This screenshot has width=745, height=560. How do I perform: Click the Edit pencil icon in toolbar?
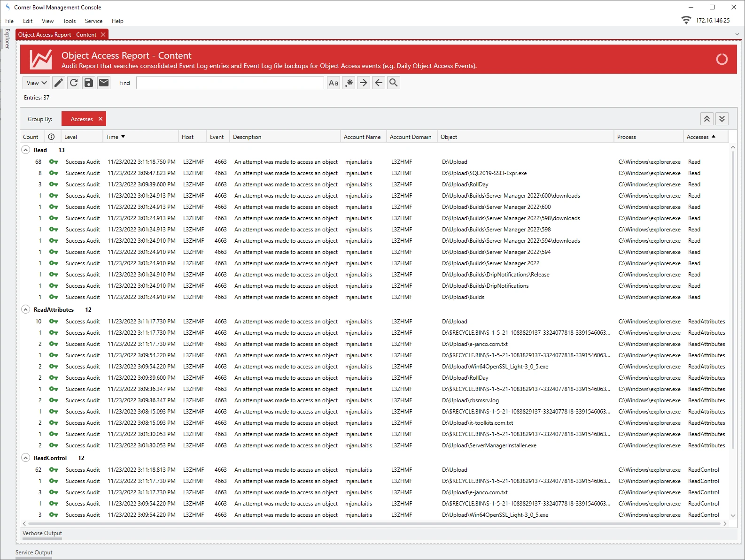(x=59, y=83)
